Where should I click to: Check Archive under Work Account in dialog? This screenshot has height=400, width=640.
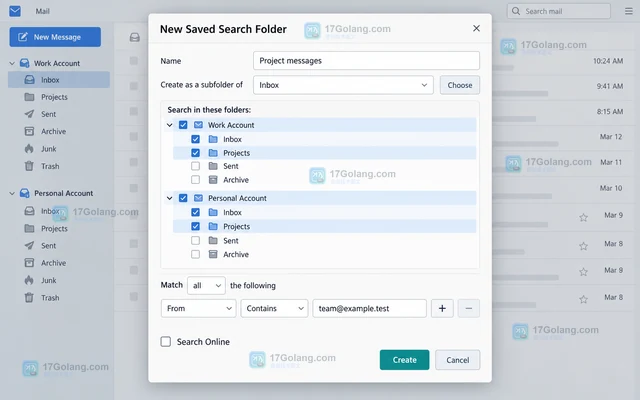coord(196,180)
